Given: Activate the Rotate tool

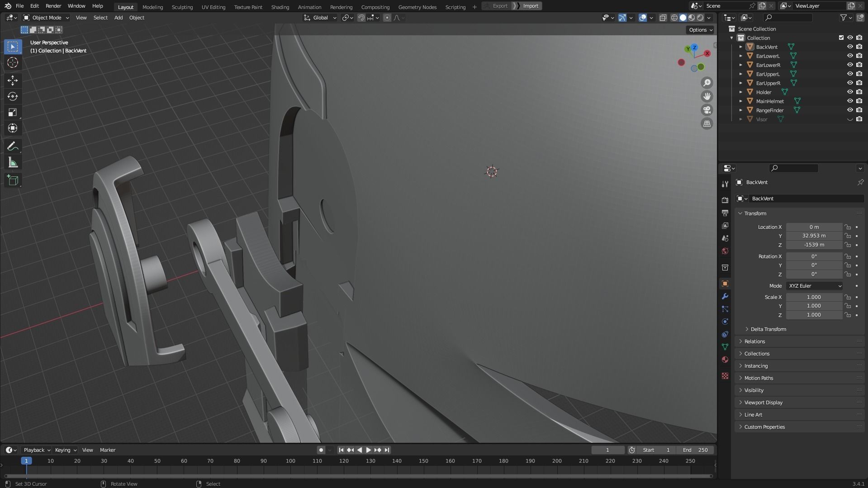Looking at the screenshot, I should pos(13,96).
